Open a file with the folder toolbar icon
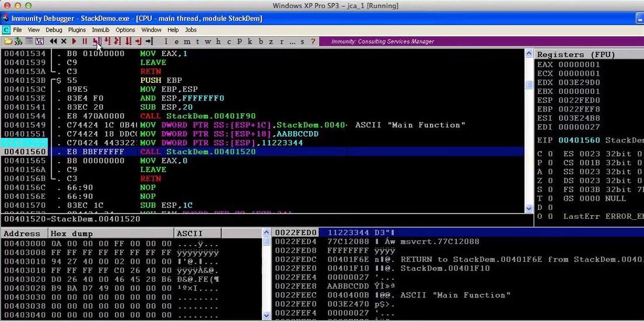This screenshot has height=322, width=644. 8,41
